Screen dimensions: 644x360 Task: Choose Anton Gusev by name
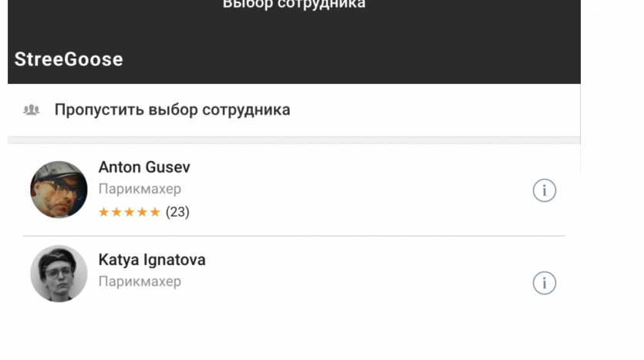pos(144,167)
